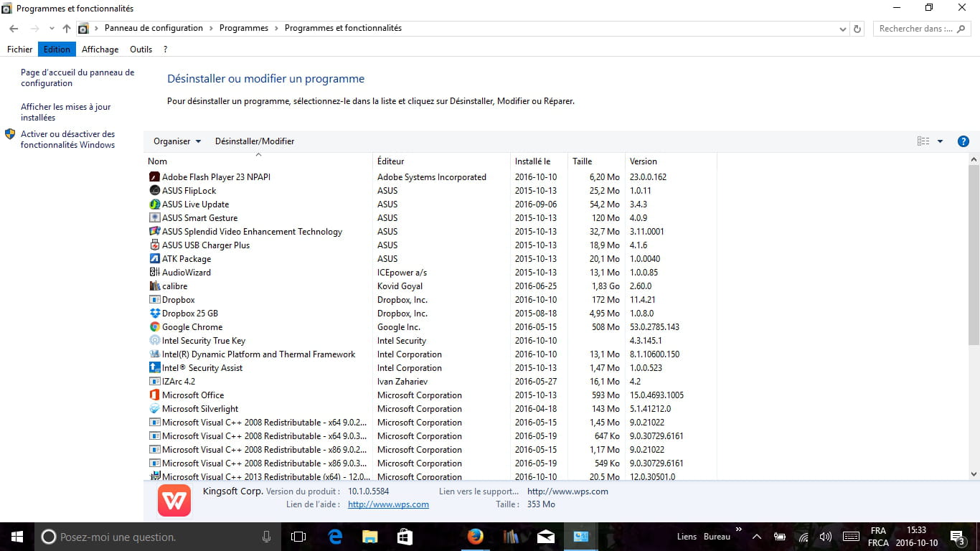This screenshot has height=551, width=980.
Task: Expand Panneau de configuration breadcrumb chevron
Action: tap(211, 29)
